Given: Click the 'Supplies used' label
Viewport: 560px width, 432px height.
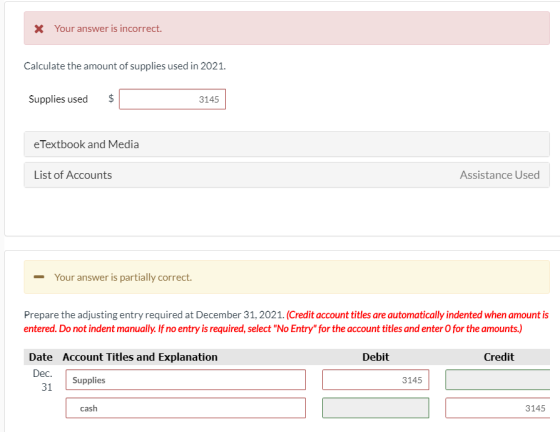Looking at the screenshot, I should (x=58, y=99).
